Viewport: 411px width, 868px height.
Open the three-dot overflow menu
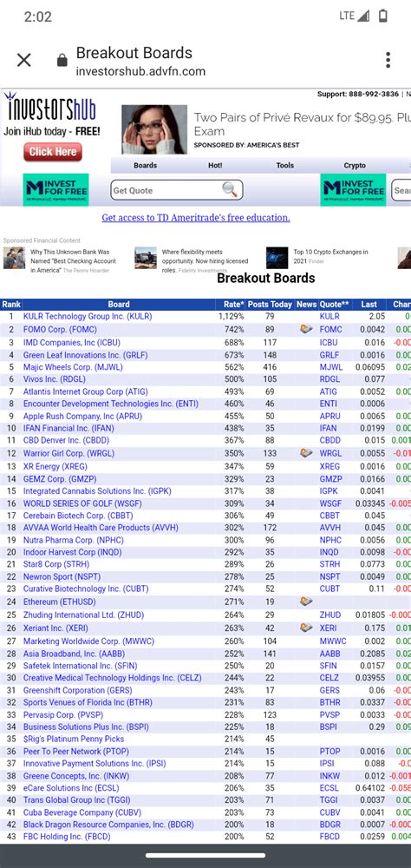(388, 60)
